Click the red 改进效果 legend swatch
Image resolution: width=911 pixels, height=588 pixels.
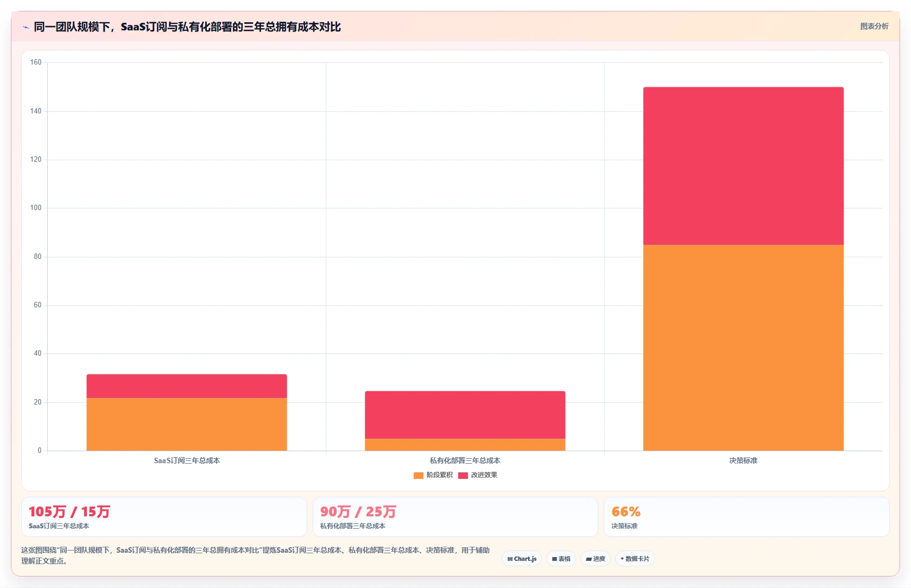click(463, 476)
